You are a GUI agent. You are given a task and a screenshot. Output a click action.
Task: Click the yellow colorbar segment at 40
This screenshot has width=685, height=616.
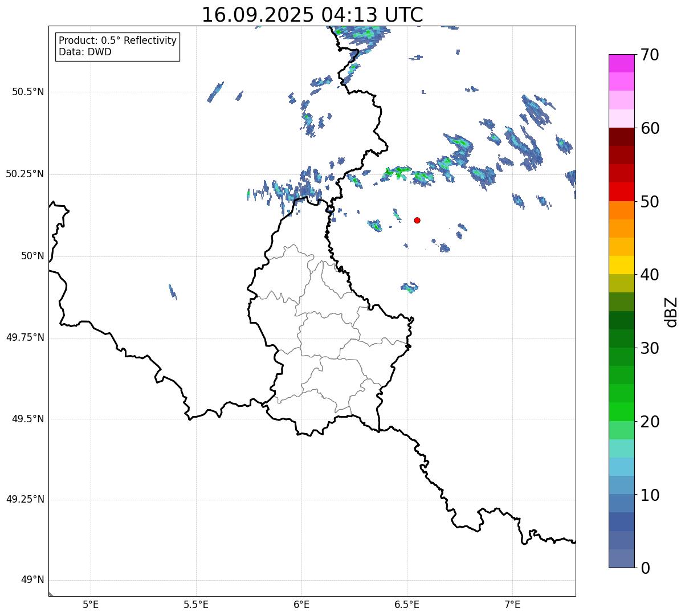point(621,265)
